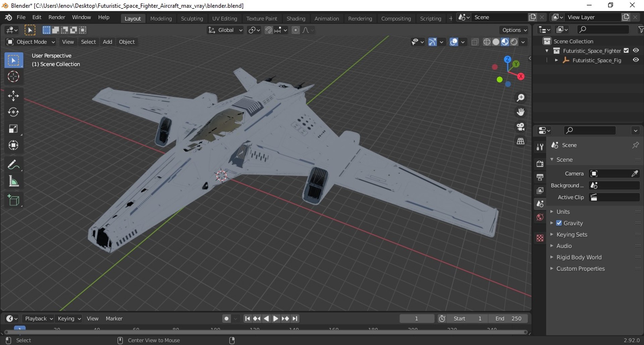Select the Select Box tool
Image resolution: width=644 pixels, height=345 pixels.
click(14, 60)
